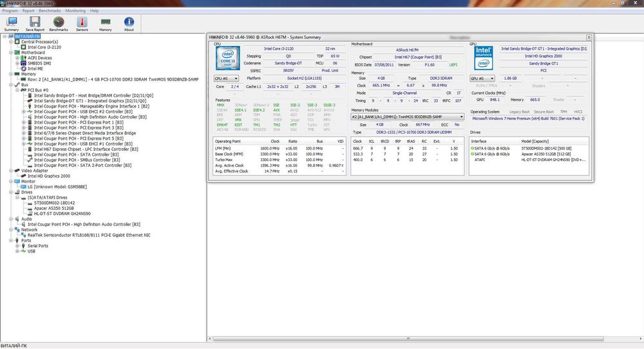Image resolution: width=644 pixels, height=349 pixels.
Task: Select LG monitor GSM588E item
Action: (57, 186)
